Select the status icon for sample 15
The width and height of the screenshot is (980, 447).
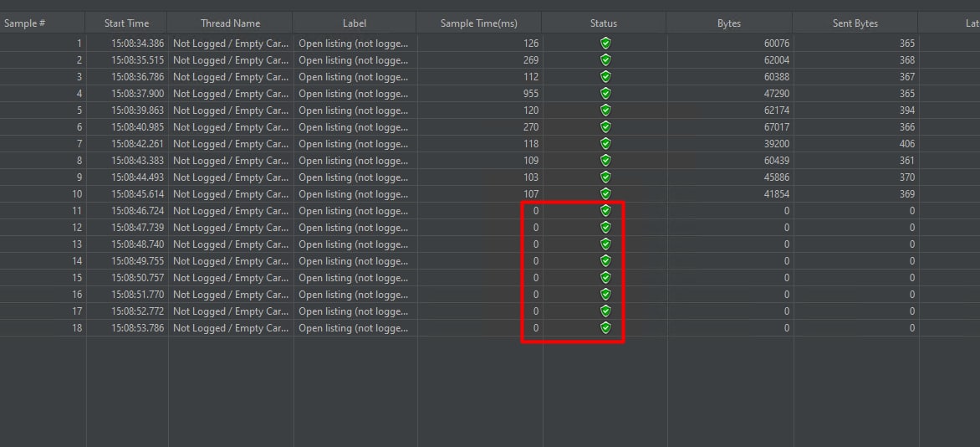click(x=605, y=277)
